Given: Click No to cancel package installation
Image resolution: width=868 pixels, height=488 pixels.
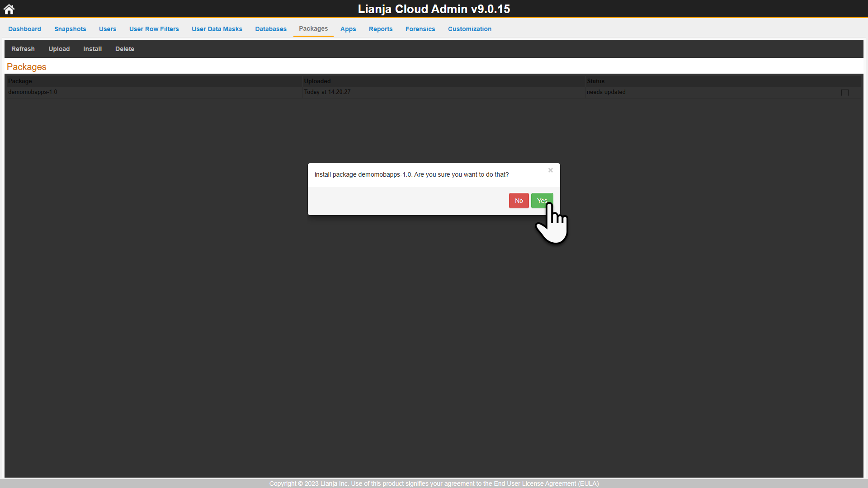Looking at the screenshot, I should click(519, 201).
